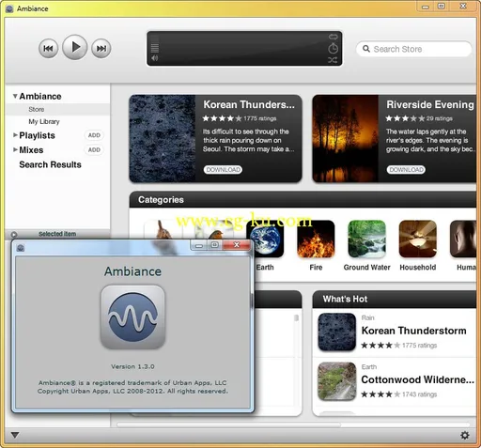
Task: Open Korean Thunderstorm in What's Hot
Action: point(337,332)
